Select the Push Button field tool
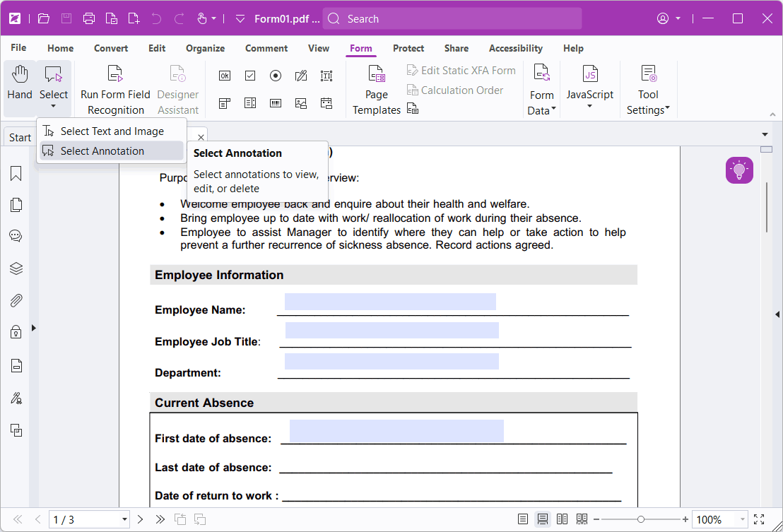Screen dimensions: 783x532 pos(224,76)
